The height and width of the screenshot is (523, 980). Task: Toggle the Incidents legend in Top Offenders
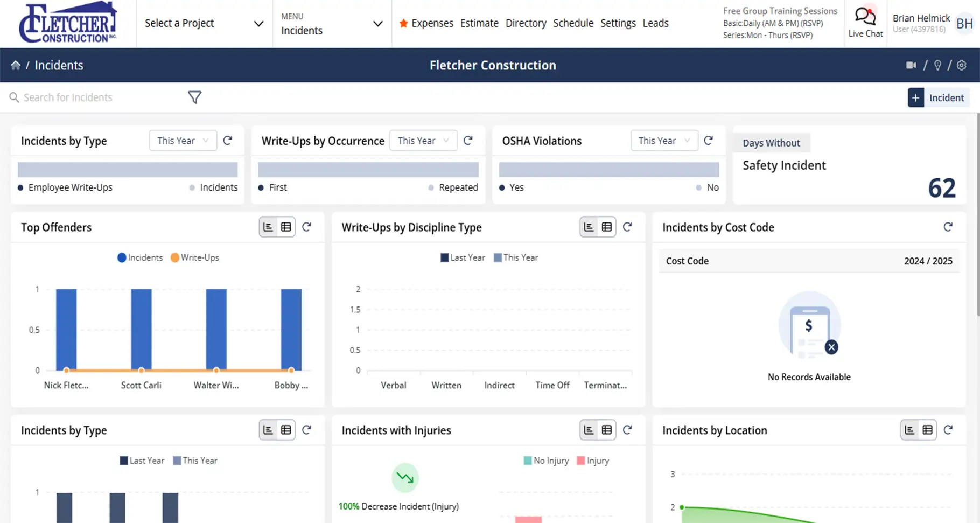(140, 257)
